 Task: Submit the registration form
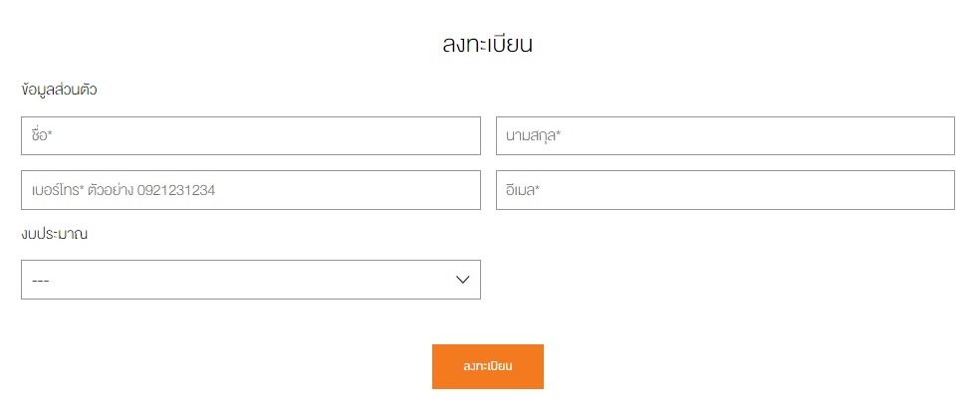(x=487, y=366)
